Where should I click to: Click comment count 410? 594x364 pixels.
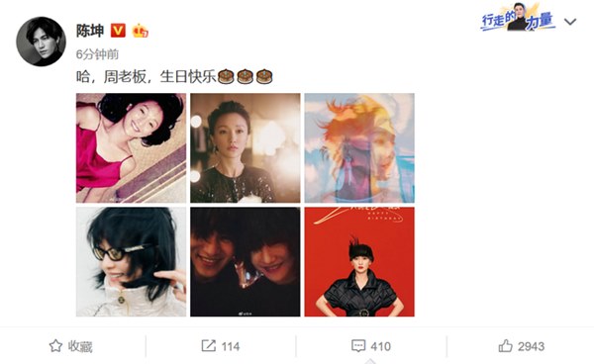click(x=381, y=346)
